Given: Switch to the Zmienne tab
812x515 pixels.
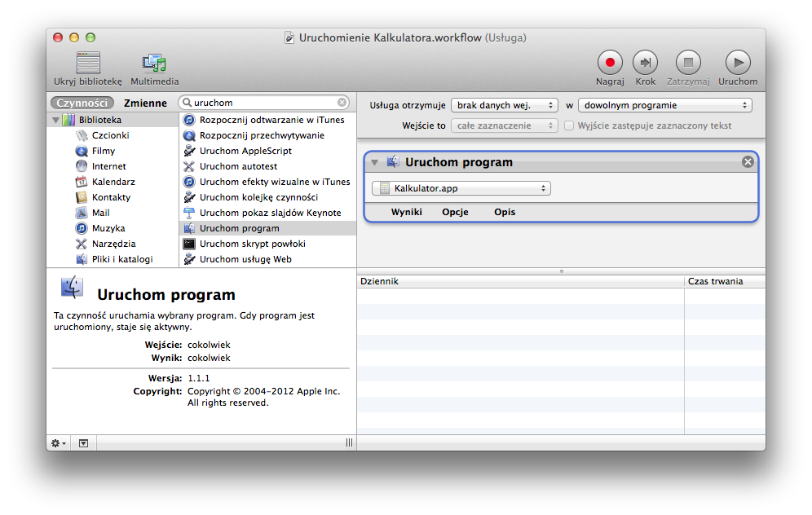Looking at the screenshot, I should click(x=145, y=103).
